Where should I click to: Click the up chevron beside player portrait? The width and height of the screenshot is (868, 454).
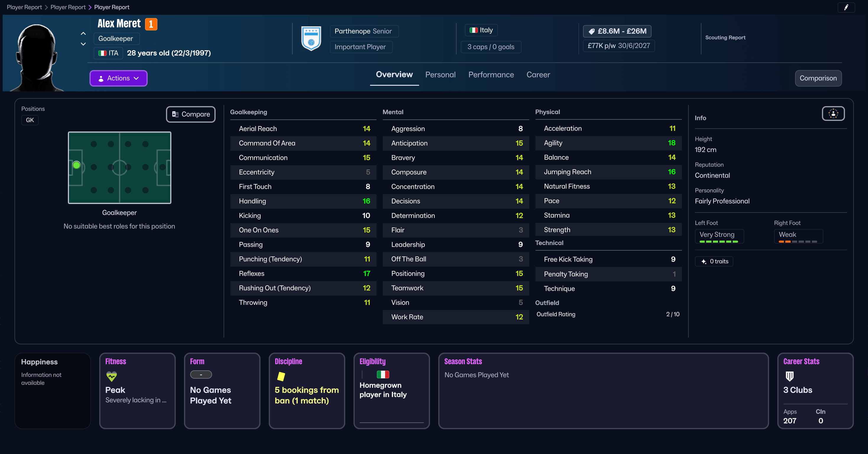(x=83, y=34)
